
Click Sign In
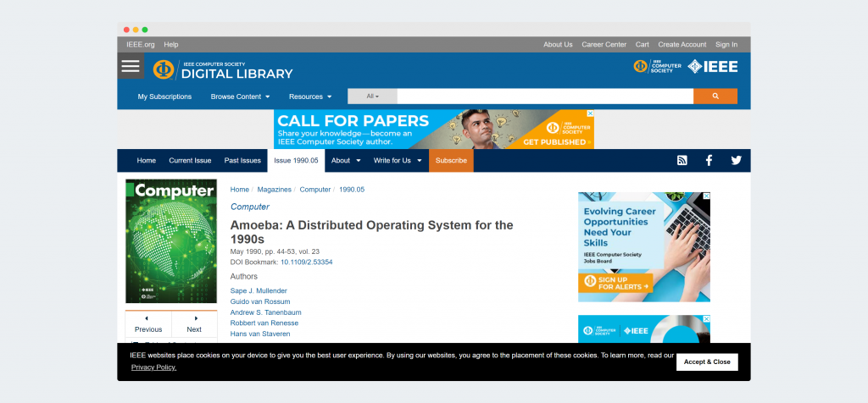click(726, 45)
